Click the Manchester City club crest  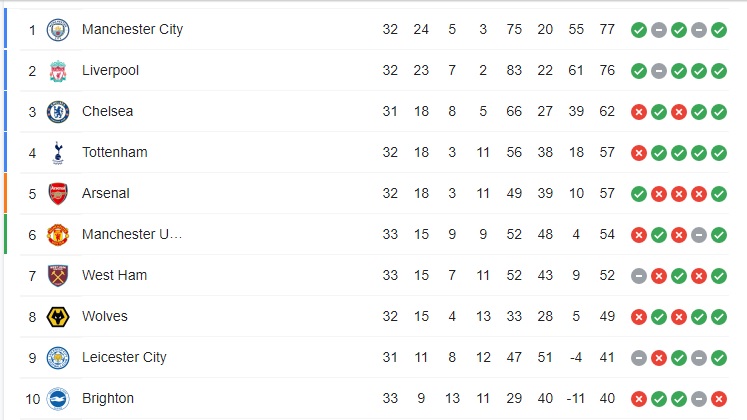(x=58, y=30)
